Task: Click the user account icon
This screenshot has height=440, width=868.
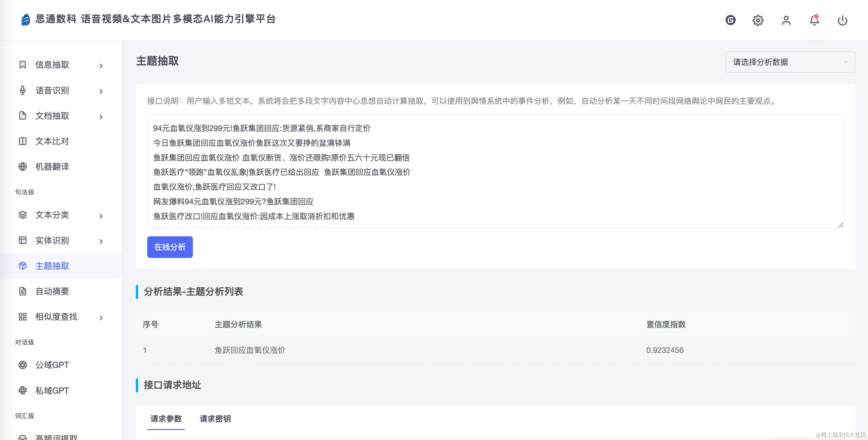Action: coord(786,20)
